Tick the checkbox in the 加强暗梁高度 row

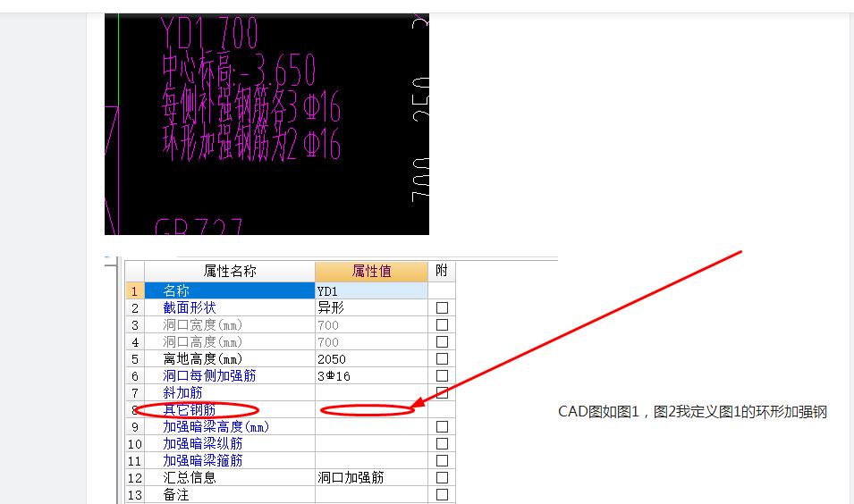tap(442, 427)
